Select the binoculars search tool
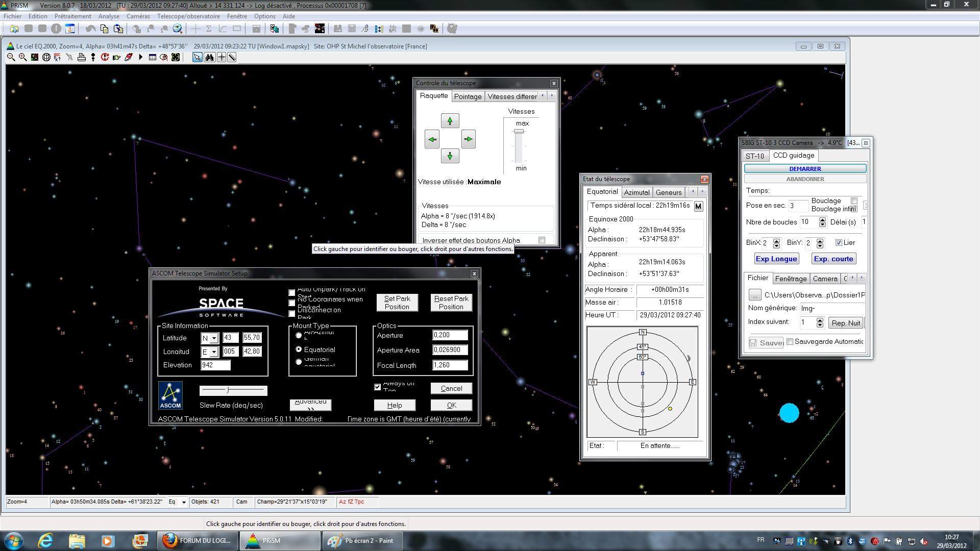The width and height of the screenshot is (980, 551). 209,57
